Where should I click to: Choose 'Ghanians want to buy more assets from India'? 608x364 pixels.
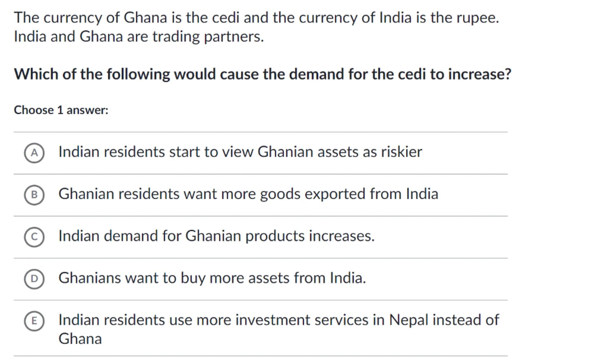[x=212, y=278]
